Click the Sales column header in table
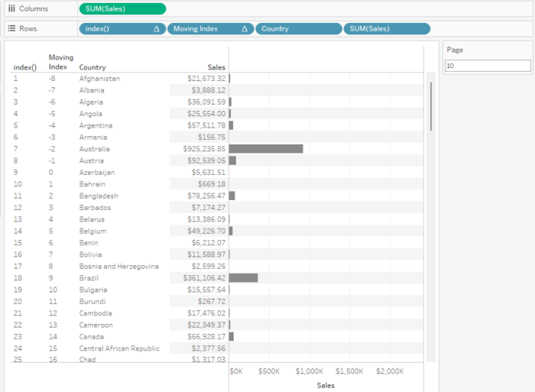 [216, 67]
